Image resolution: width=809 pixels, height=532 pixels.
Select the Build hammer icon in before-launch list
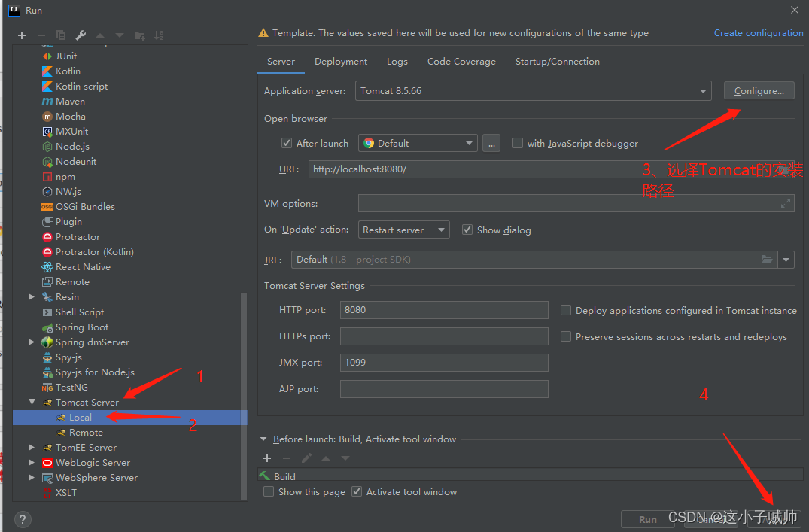pos(265,476)
